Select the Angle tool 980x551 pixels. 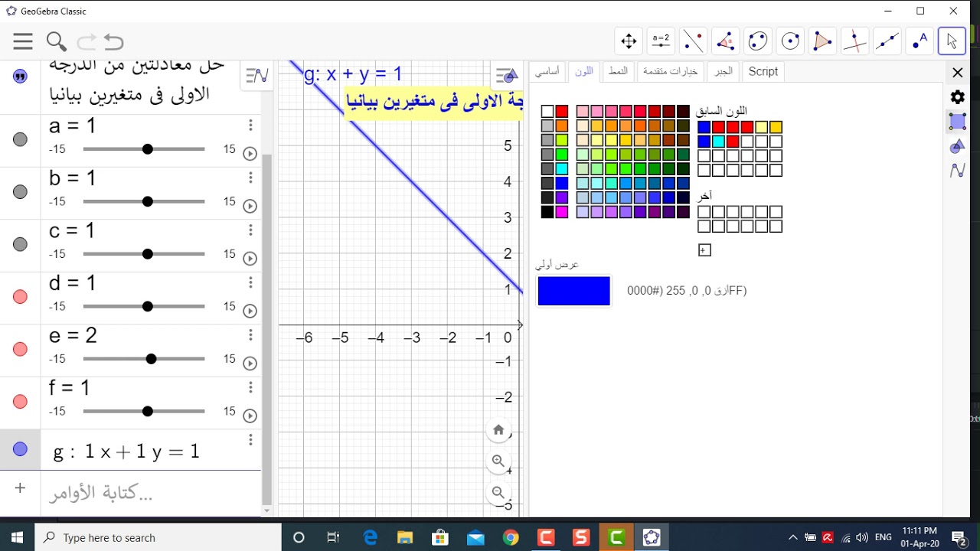726,41
